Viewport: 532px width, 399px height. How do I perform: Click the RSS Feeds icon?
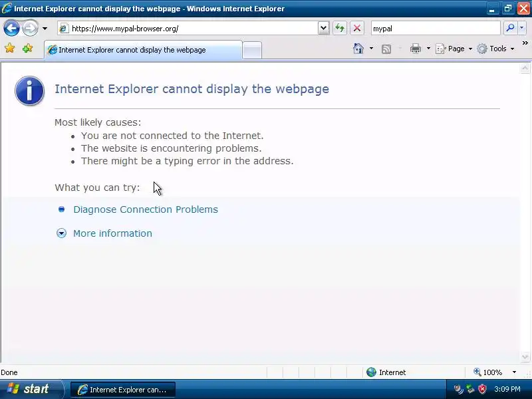[x=386, y=49]
